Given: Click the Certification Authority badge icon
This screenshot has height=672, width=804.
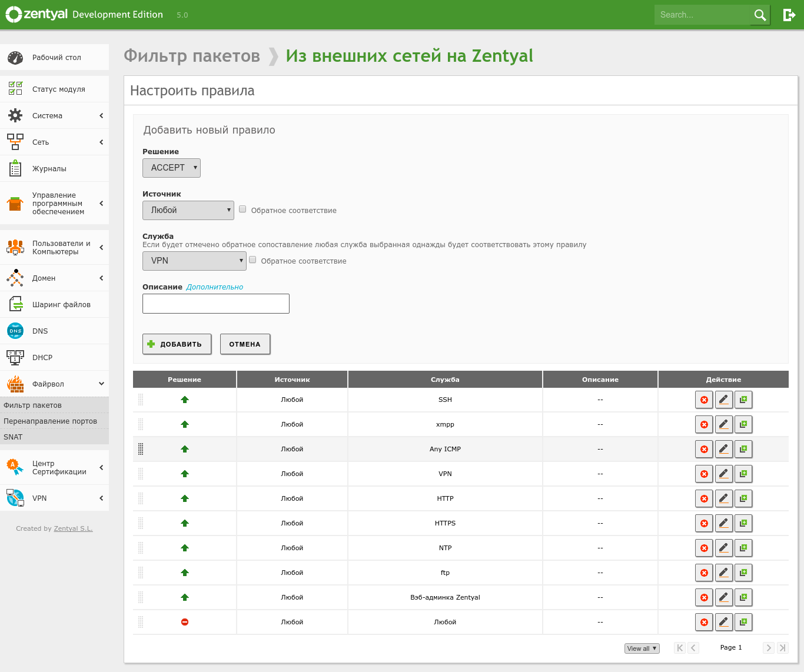Looking at the screenshot, I should coord(15,467).
